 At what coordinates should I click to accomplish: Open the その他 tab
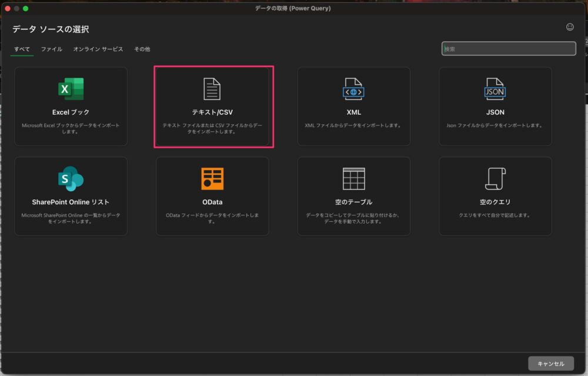pos(142,49)
